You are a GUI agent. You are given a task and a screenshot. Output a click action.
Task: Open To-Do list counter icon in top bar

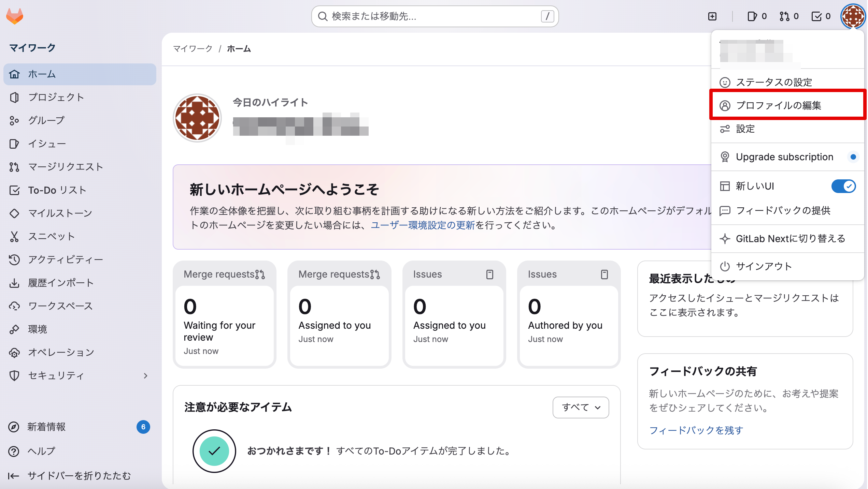click(x=821, y=16)
